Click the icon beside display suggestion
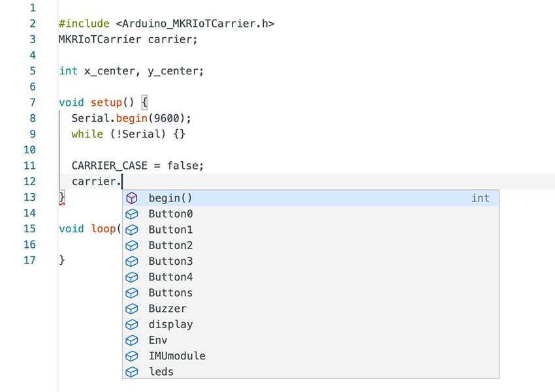555x392 pixels. [x=132, y=325]
